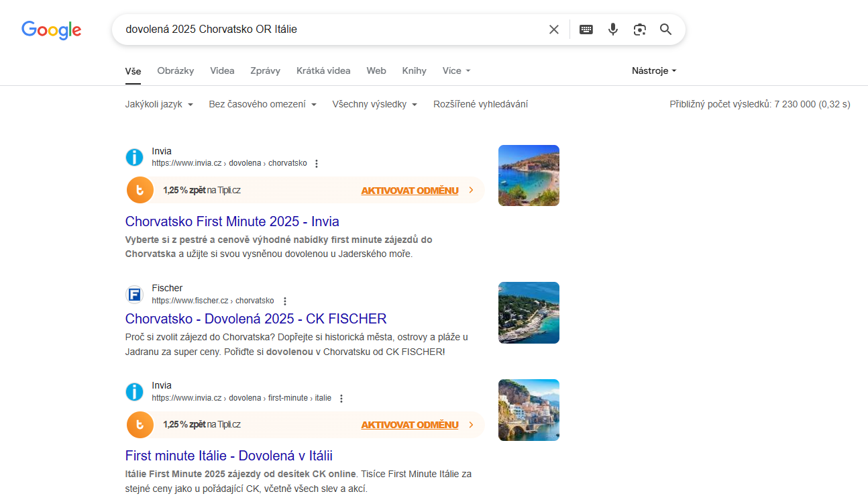
Task: Click the first '1,25 % zpět na Tipli.cz' text
Action: click(x=202, y=191)
